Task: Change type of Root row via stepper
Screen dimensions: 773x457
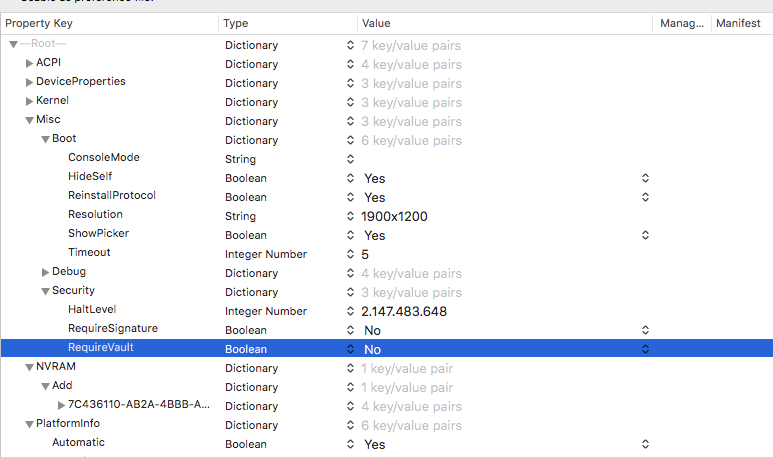Action: click(350, 45)
